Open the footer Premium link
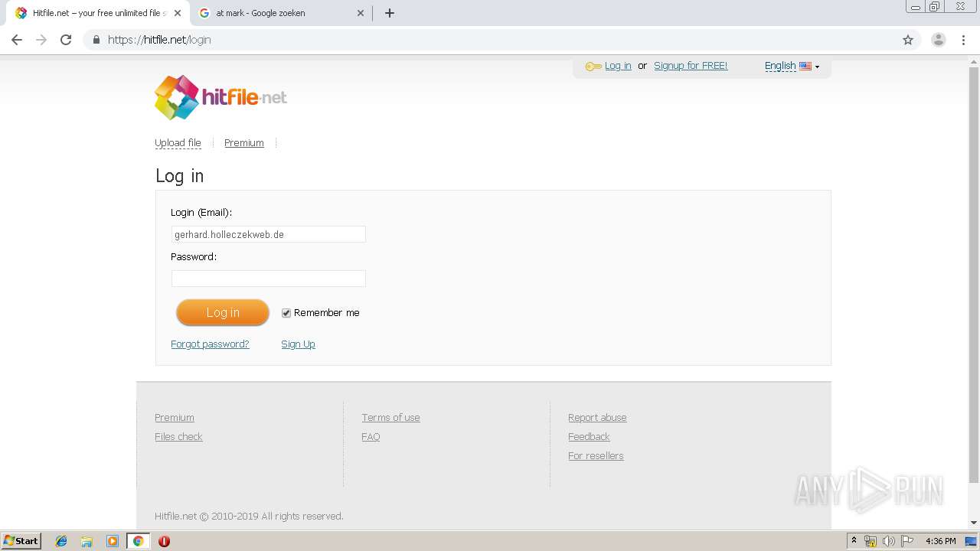 [x=175, y=418]
